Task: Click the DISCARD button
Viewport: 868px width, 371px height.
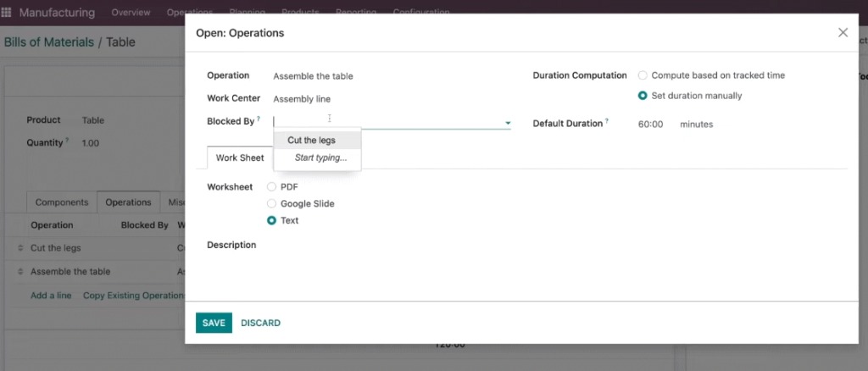Action: click(x=261, y=323)
